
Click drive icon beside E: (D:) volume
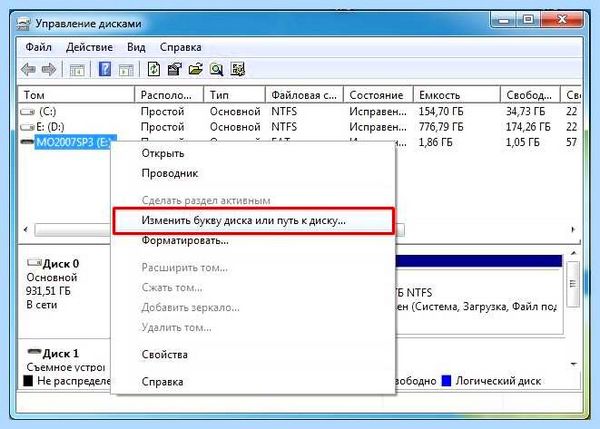(x=28, y=127)
